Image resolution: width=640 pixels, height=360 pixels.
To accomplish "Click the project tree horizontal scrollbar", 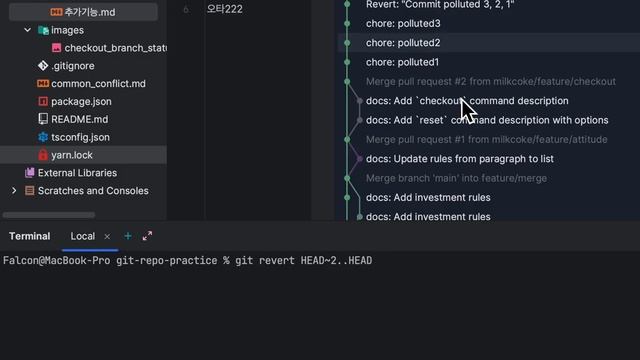I will pos(49,215).
